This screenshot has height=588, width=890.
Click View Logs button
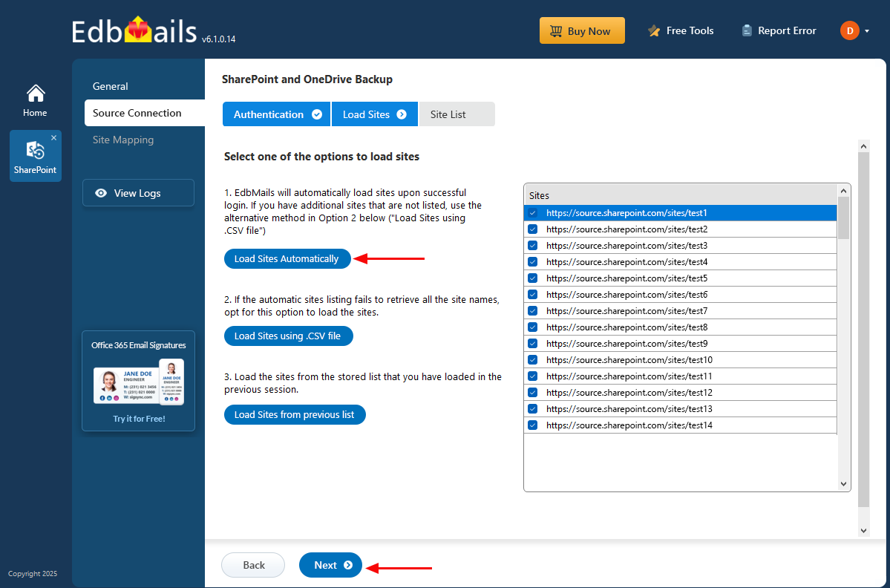(x=138, y=193)
